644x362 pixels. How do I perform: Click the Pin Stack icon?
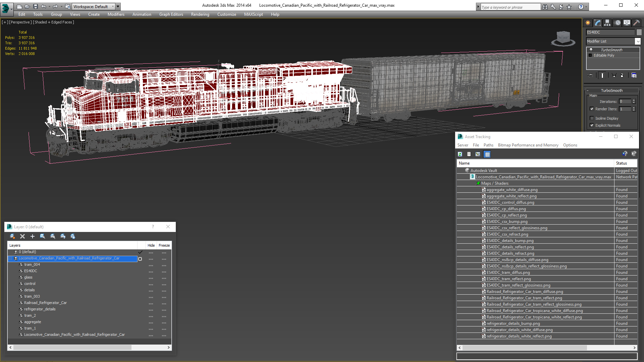[x=591, y=75]
